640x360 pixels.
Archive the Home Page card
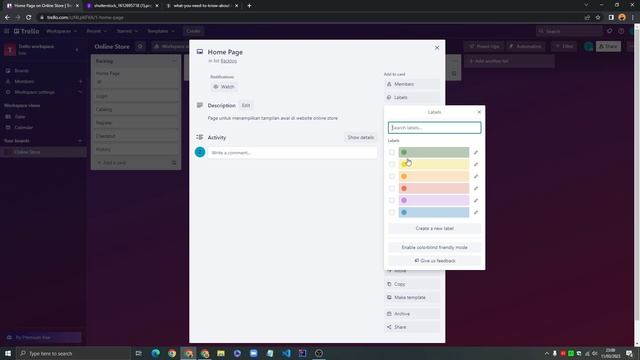pos(412,314)
